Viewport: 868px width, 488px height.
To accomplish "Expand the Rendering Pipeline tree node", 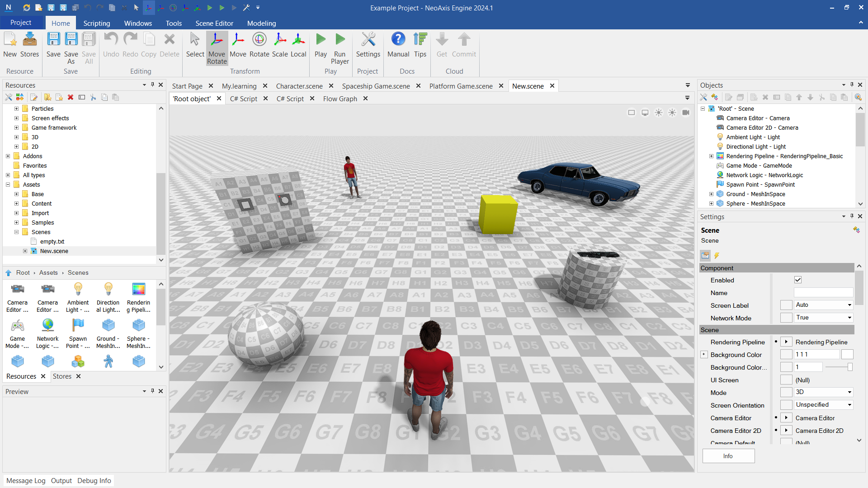I will pos(711,156).
